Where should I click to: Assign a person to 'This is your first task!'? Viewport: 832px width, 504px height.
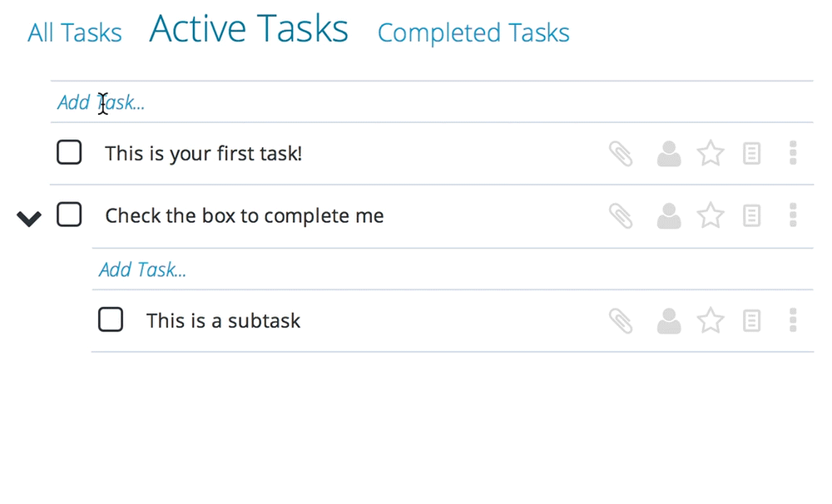tap(669, 154)
